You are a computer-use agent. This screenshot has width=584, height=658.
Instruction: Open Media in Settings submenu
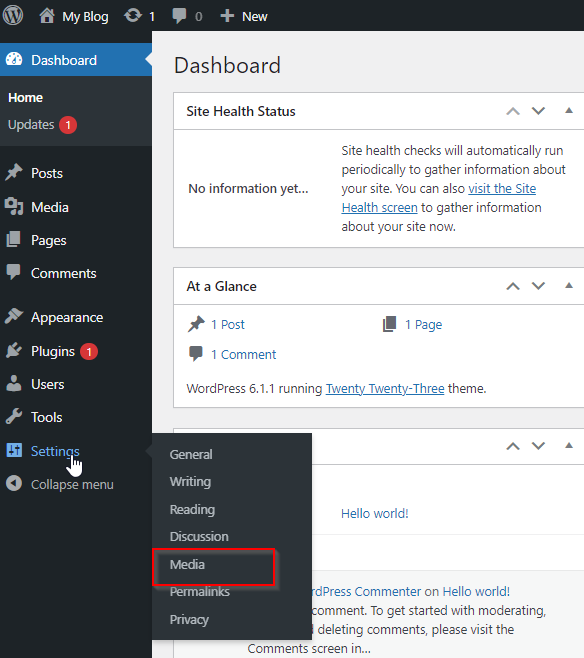[187, 565]
